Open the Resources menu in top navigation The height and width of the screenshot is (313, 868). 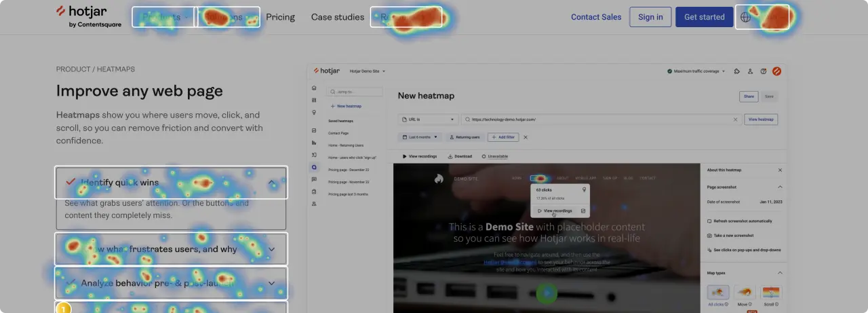pyautogui.click(x=406, y=17)
